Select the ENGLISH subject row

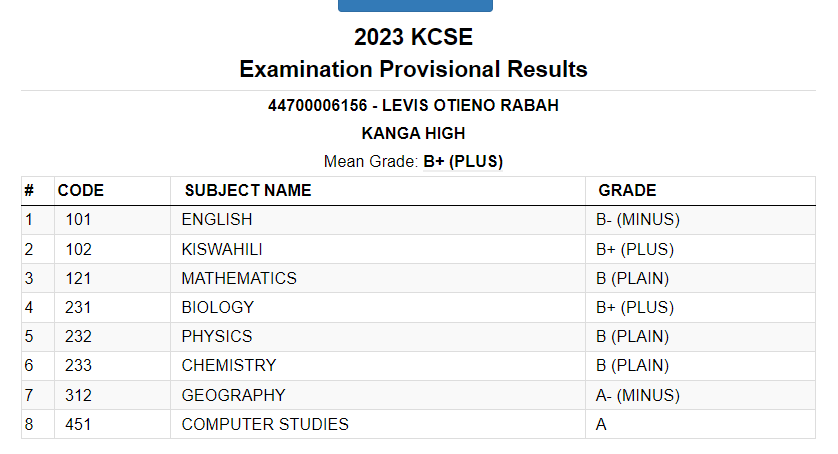pyautogui.click(x=217, y=219)
